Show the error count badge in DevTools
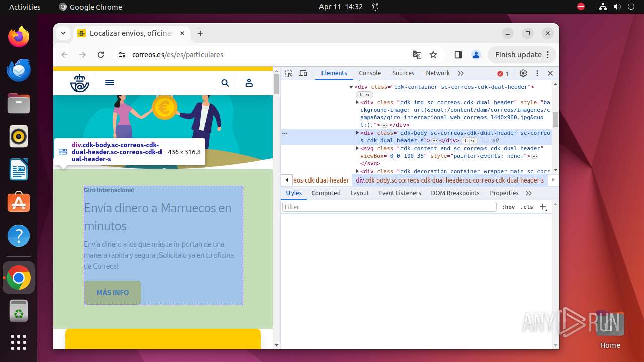644x362 pixels. [503, 74]
